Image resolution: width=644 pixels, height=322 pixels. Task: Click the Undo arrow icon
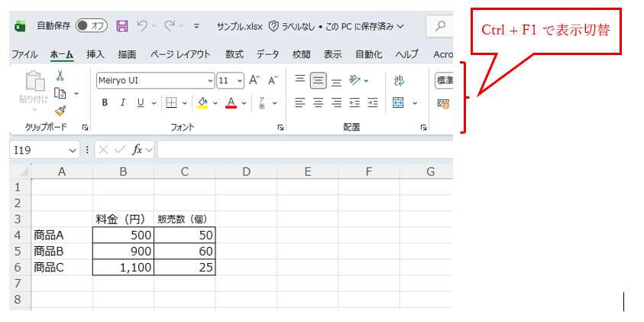tap(142, 26)
